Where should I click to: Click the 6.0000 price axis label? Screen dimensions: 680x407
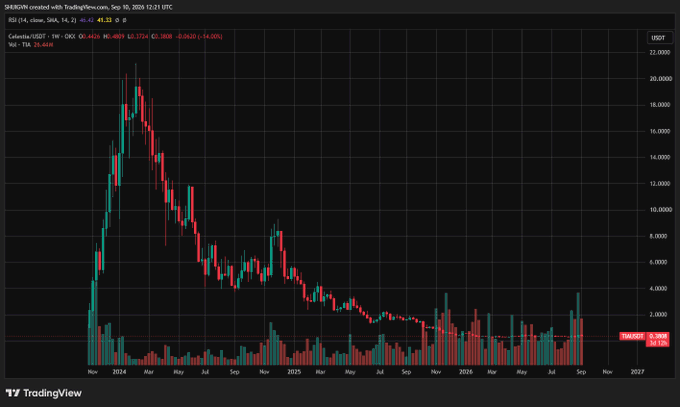pyautogui.click(x=658, y=263)
